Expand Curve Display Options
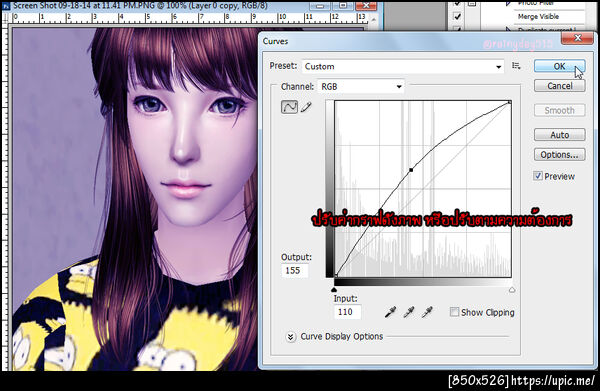 tap(291, 337)
